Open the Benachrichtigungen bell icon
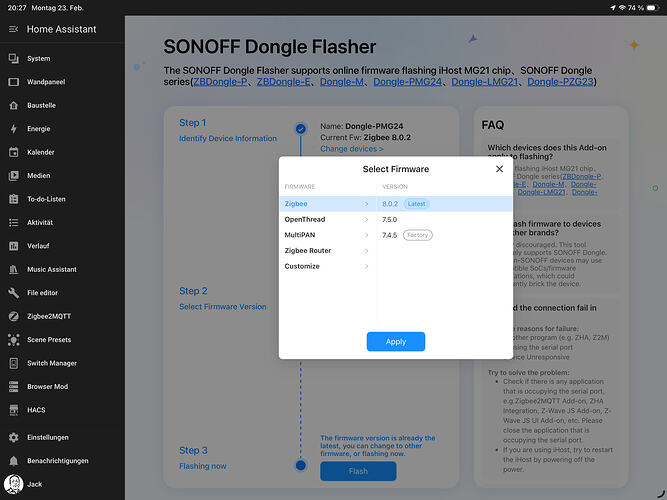Image resolution: width=667 pixels, height=500 pixels. [x=14, y=460]
